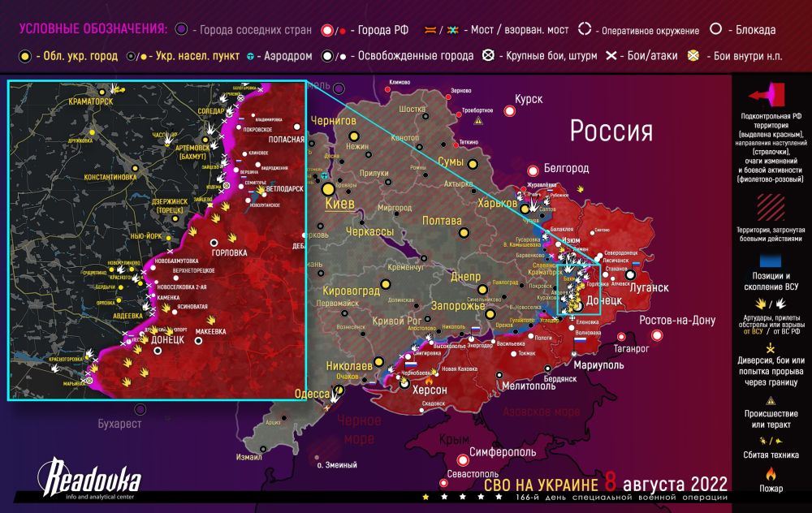The image size is (812, 513).
Task: Click the Ростов-на-Дону city marker
Action: 657,335
